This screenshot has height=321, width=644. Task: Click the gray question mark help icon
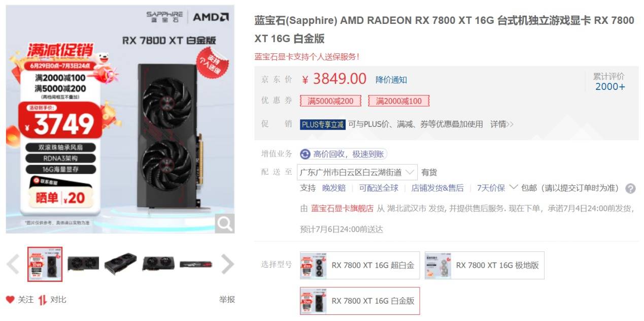(630, 188)
